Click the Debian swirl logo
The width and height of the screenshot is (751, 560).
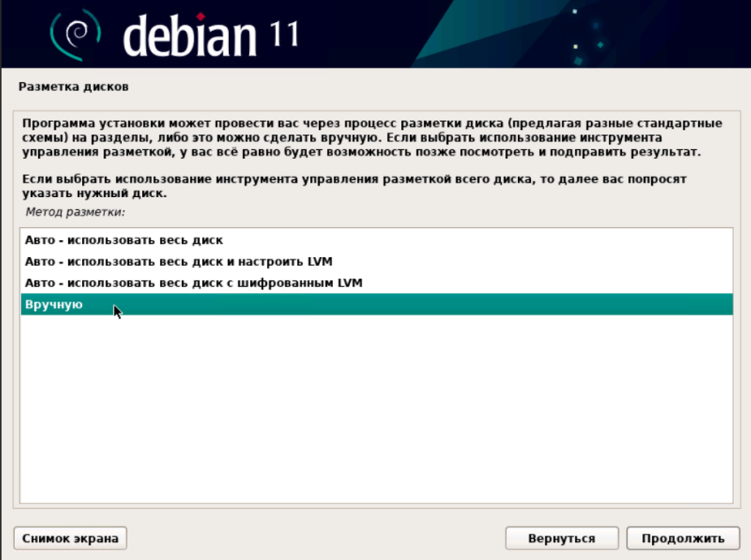76,35
